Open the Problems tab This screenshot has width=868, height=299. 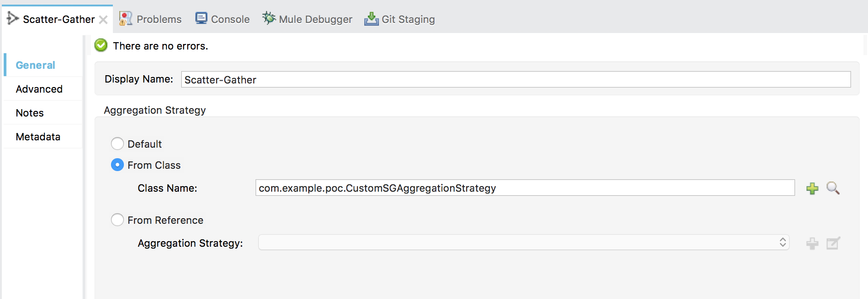(x=158, y=19)
